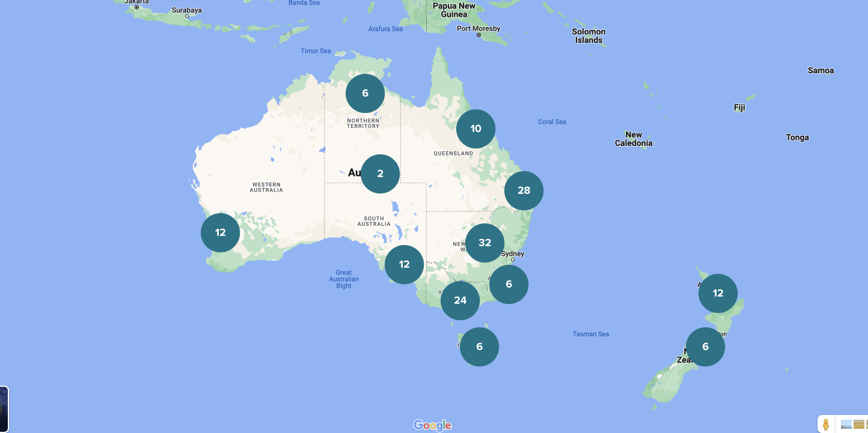Click the South Australia state label
Image resolution: width=868 pixels, height=433 pixels.
coord(374,222)
